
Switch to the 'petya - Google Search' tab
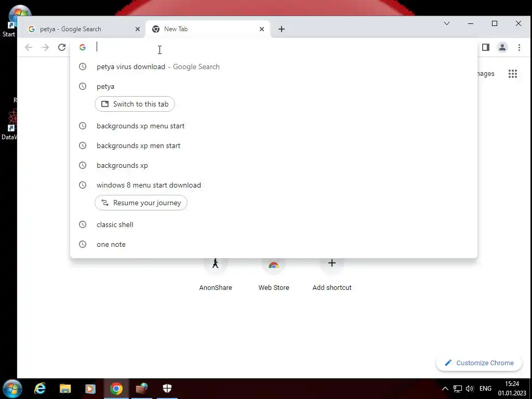pos(82,29)
